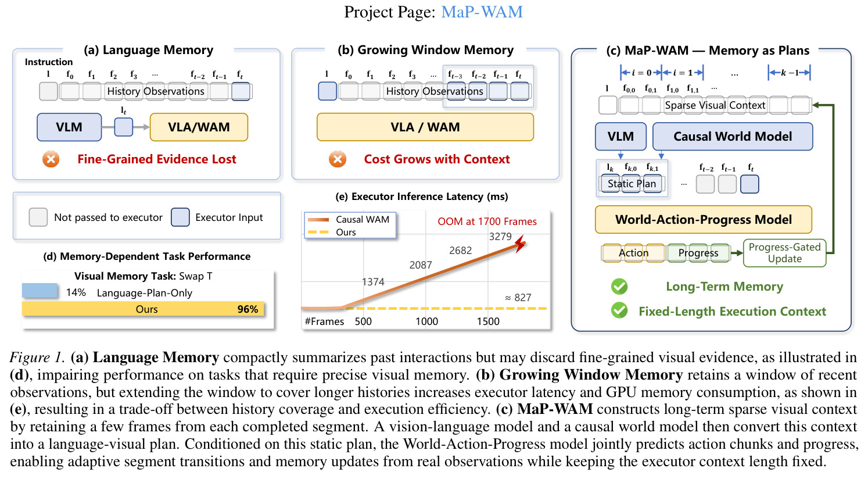
Task: Click the green checkmark next to Fixed-Length Execution Context
Action: click(619, 310)
